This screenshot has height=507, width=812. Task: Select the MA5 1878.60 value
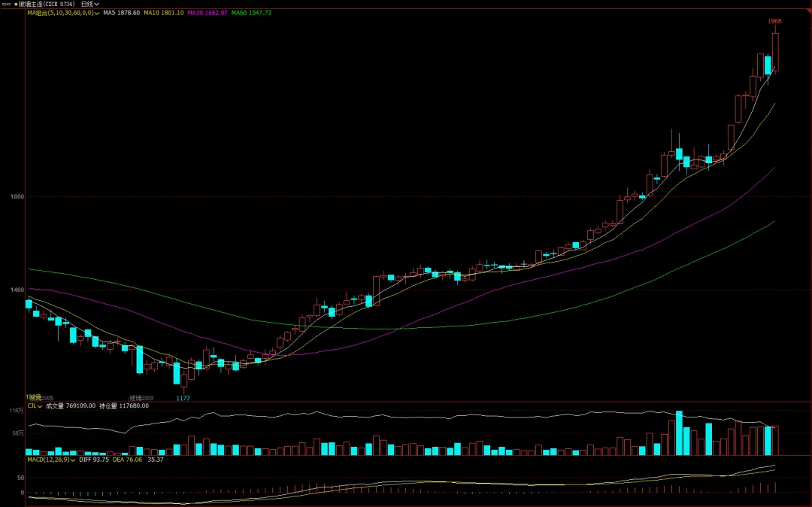tap(121, 13)
